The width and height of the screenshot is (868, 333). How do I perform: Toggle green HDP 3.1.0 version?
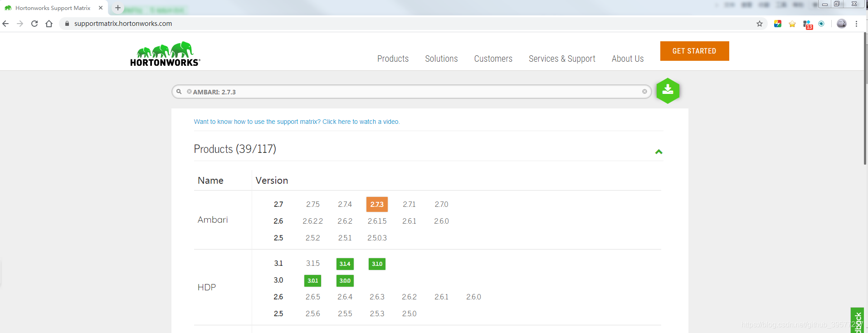coord(377,264)
